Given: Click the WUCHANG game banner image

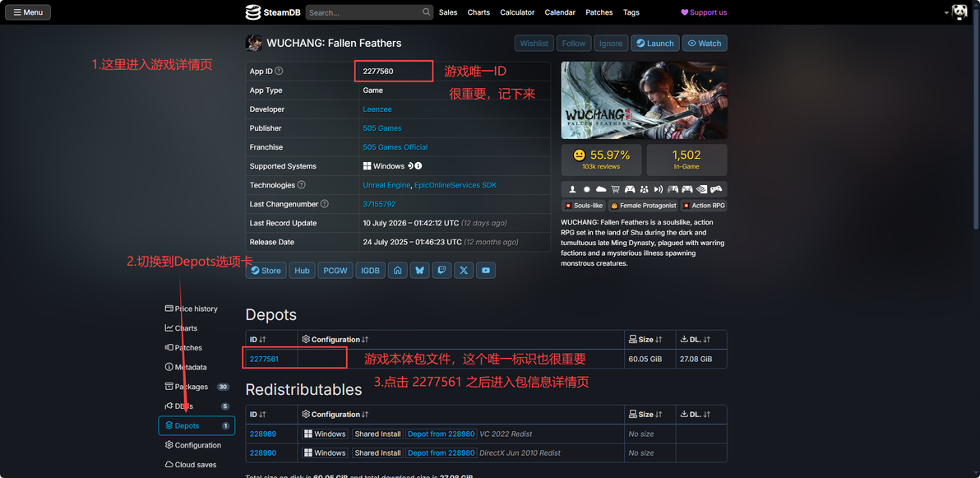Looking at the screenshot, I should pyautogui.click(x=645, y=100).
